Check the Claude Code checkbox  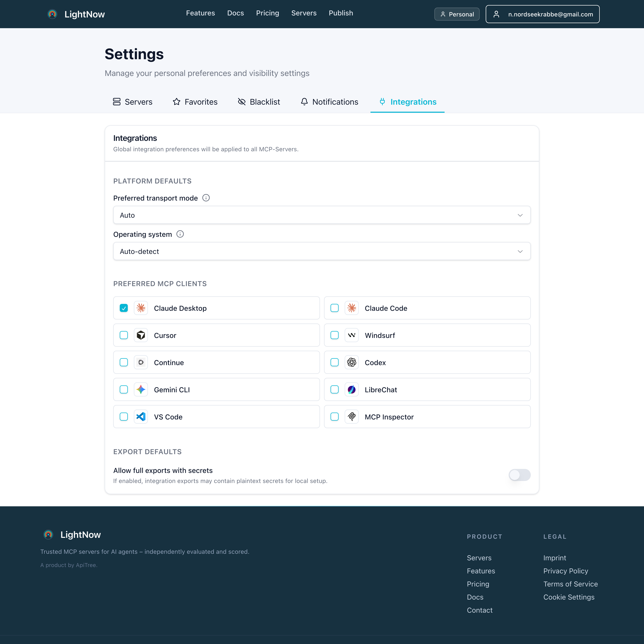tap(335, 308)
